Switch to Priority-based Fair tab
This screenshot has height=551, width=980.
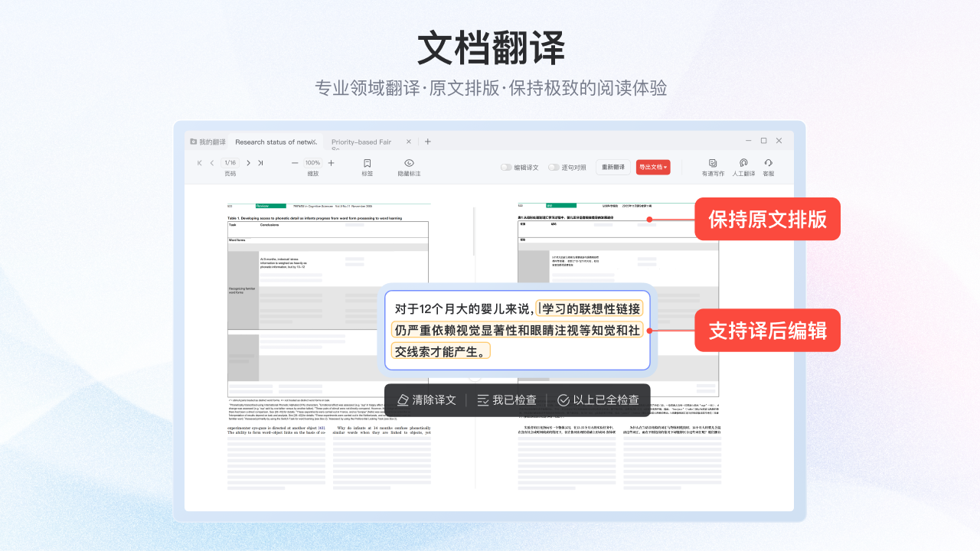click(x=361, y=142)
